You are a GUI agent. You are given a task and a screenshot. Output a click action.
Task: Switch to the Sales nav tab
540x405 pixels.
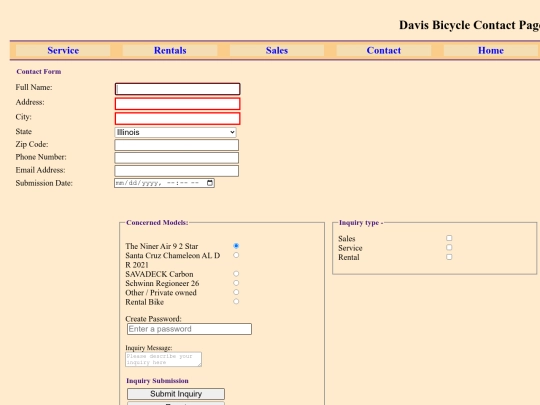277,50
